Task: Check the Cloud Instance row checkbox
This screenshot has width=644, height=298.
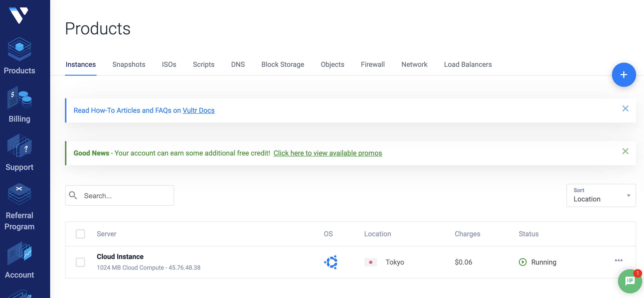Action: click(80, 262)
